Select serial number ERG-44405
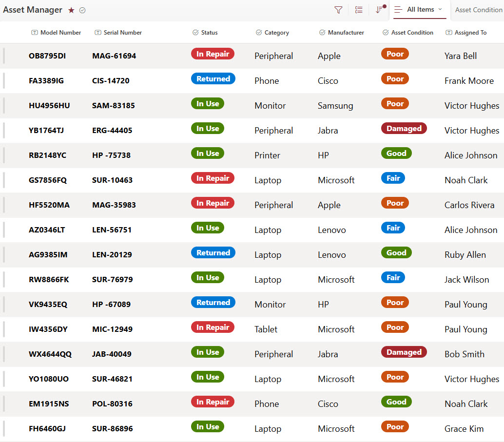This screenshot has height=442, width=504. (112, 130)
